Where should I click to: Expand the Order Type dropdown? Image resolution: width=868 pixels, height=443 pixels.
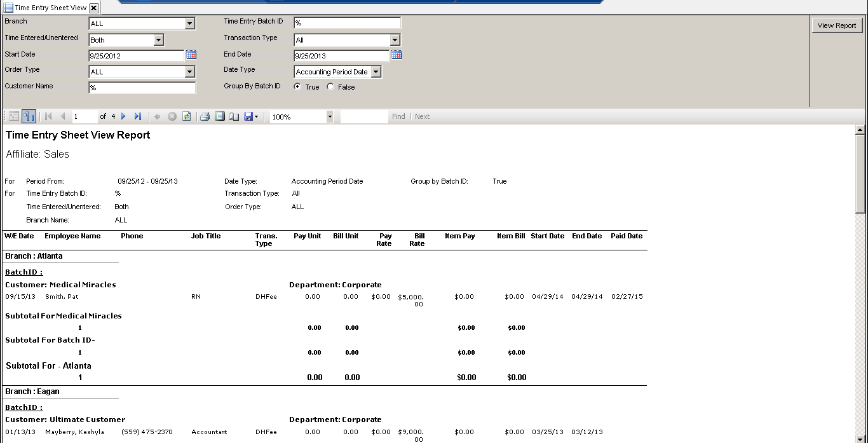click(189, 72)
